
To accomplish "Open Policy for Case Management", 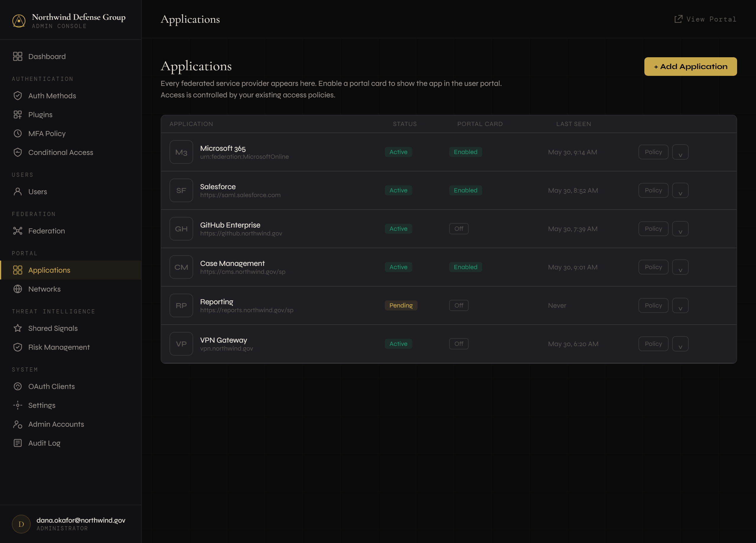I will (x=653, y=267).
